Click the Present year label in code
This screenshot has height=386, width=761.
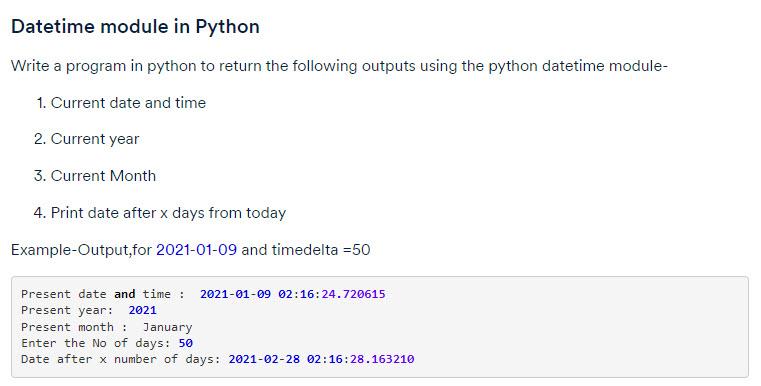67,310
